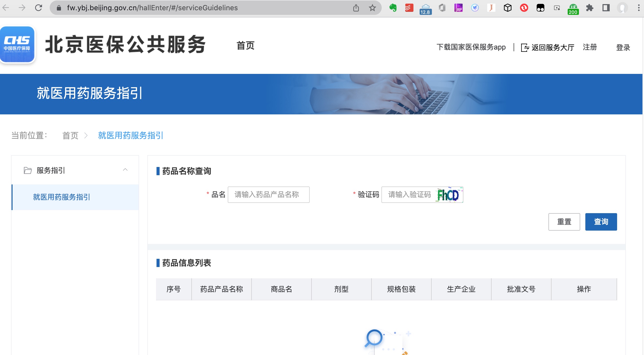This screenshot has width=644, height=355.
Task: Open the Todoist red extension icon
Action: click(409, 8)
